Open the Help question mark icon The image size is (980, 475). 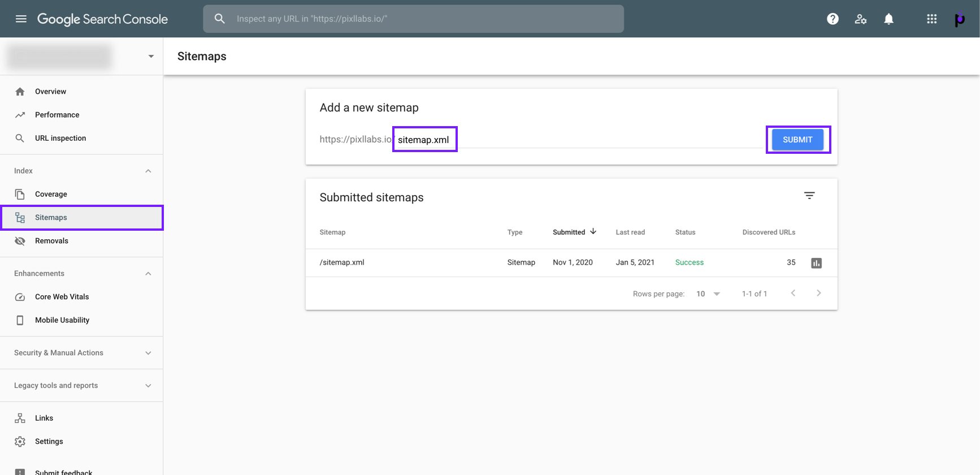pos(832,19)
